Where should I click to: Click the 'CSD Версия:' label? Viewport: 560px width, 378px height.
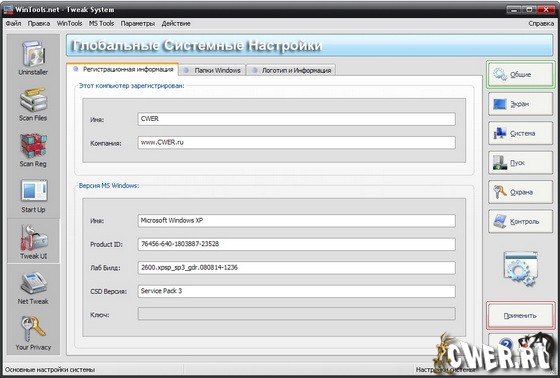(x=109, y=292)
